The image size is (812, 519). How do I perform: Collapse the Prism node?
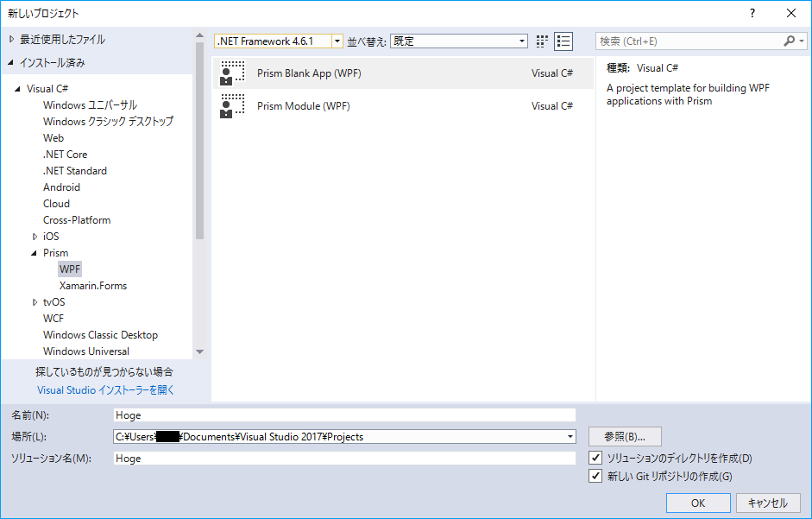pyautogui.click(x=35, y=252)
